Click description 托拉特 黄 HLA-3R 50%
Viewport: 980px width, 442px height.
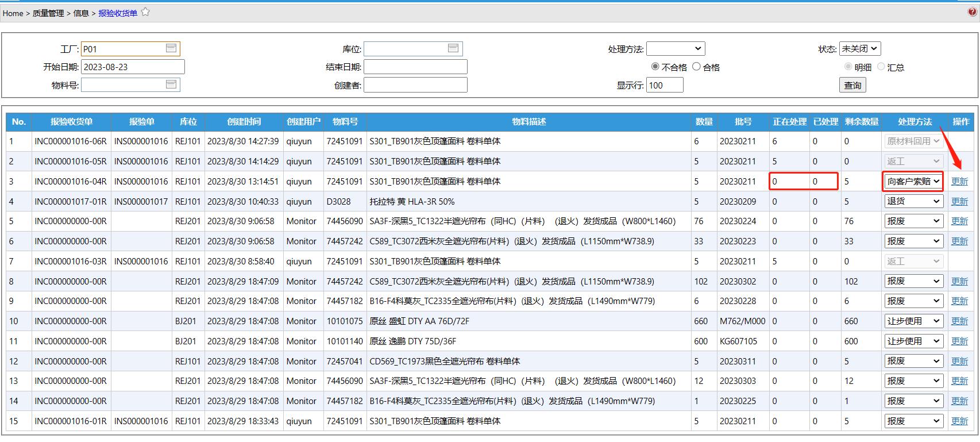coord(412,201)
